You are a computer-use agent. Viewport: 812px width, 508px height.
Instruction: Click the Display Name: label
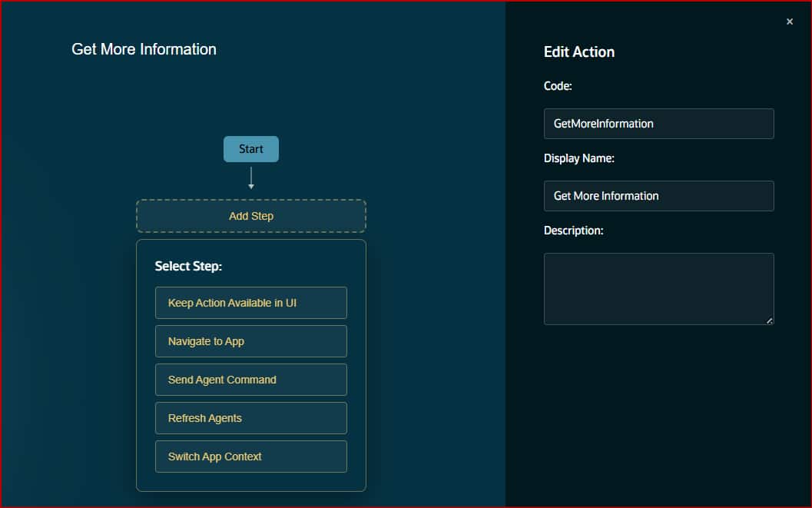coord(579,158)
